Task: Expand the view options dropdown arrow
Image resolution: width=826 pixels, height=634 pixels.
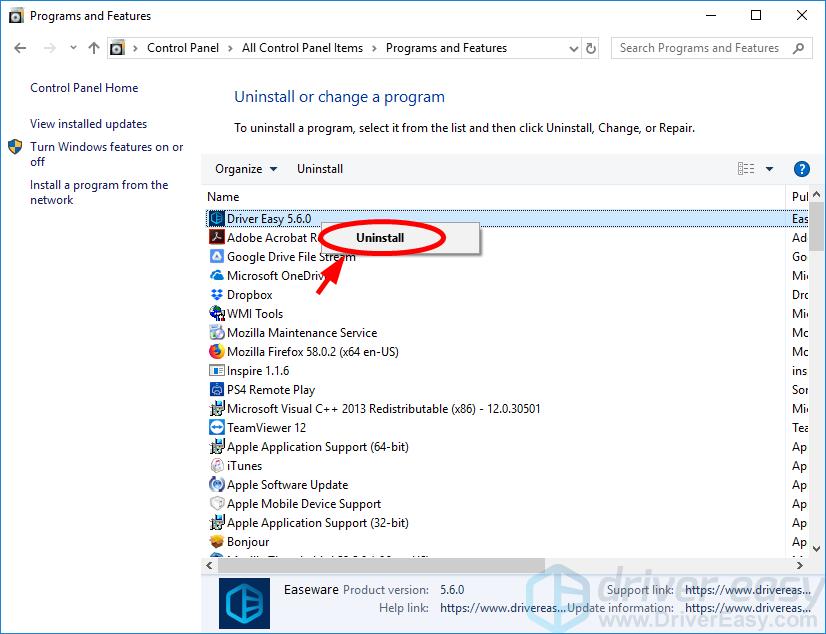Action: click(769, 169)
